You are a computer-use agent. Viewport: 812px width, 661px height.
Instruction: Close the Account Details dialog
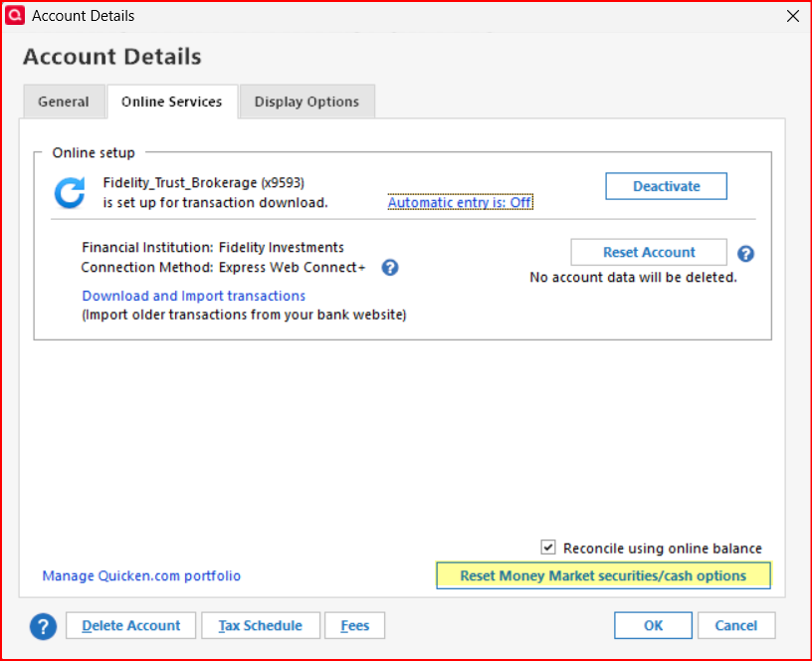click(793, 16)
